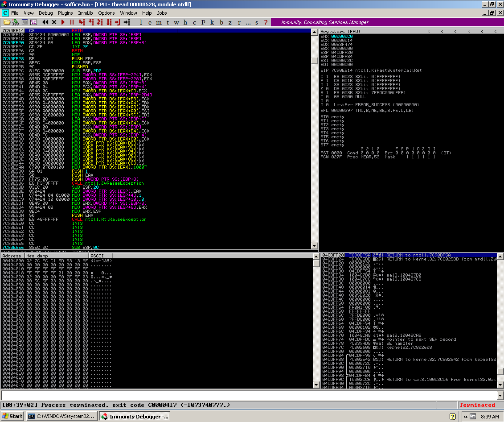Open the Windows Start menu

click(x=13, y=416)
